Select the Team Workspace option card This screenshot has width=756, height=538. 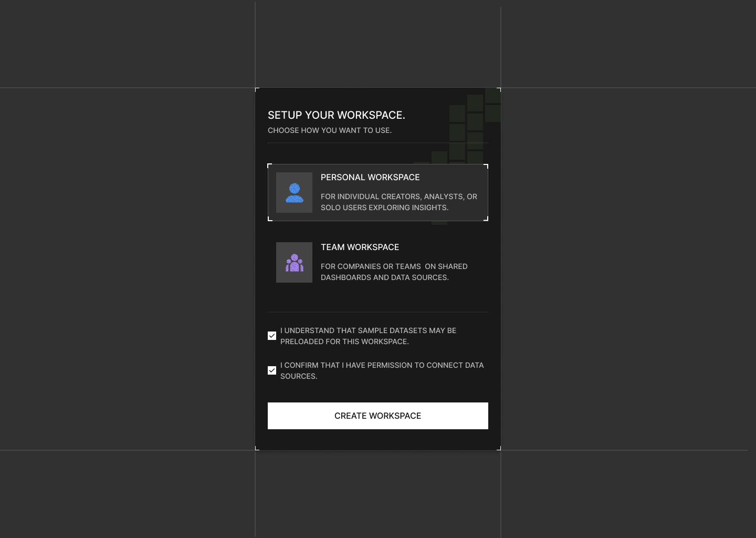[x=377, y=262]
